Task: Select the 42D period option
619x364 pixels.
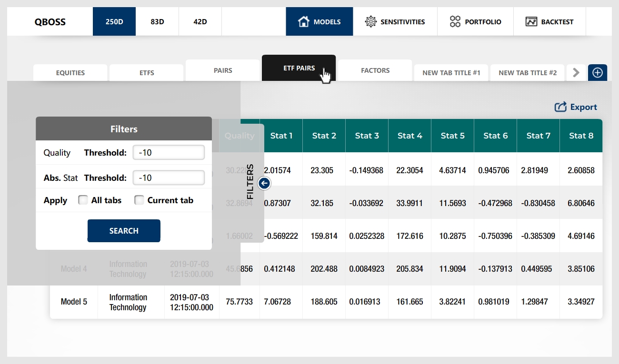Action: [200, 21]
